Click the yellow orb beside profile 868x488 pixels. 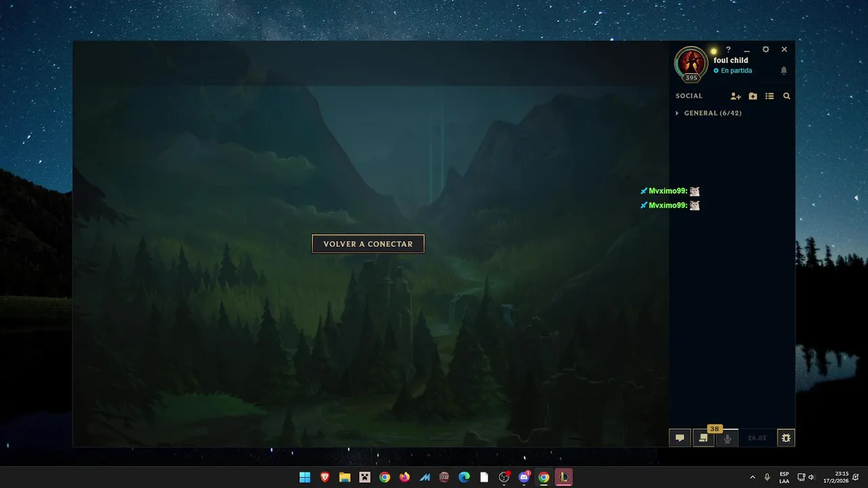pyautogui.click(x=713, y=51)
